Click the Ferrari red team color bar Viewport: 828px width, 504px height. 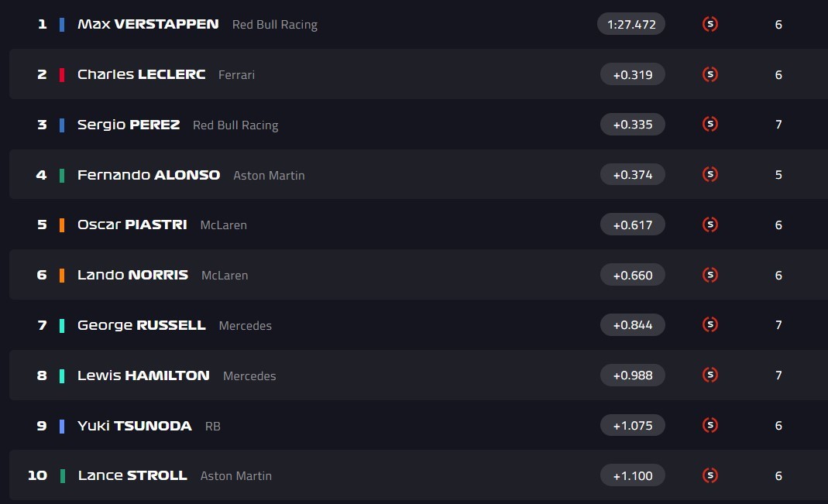point(62,74)
